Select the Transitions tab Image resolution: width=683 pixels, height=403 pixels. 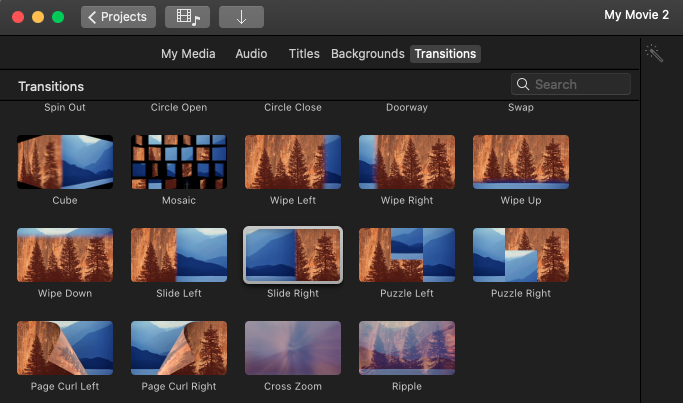click(x=445, y=54)
